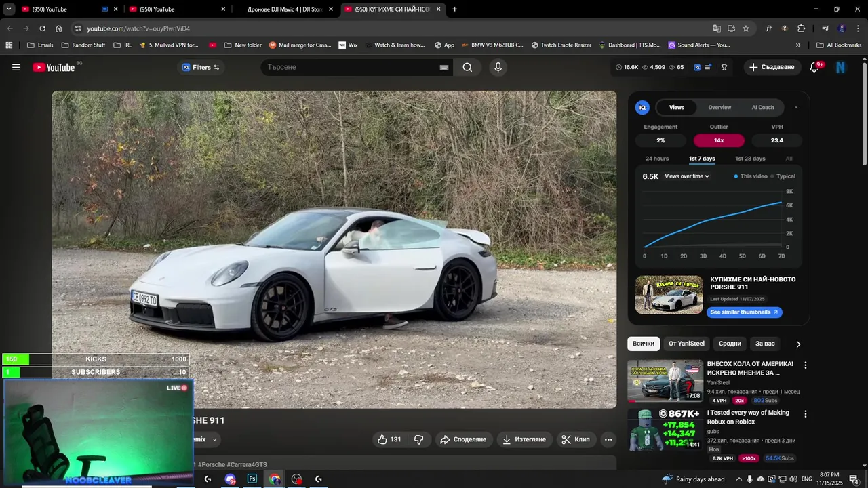Open options for the Robux on Roblox video
Image resolution: width=868 pixels, height=488 pixels.
tap(806, 413)
